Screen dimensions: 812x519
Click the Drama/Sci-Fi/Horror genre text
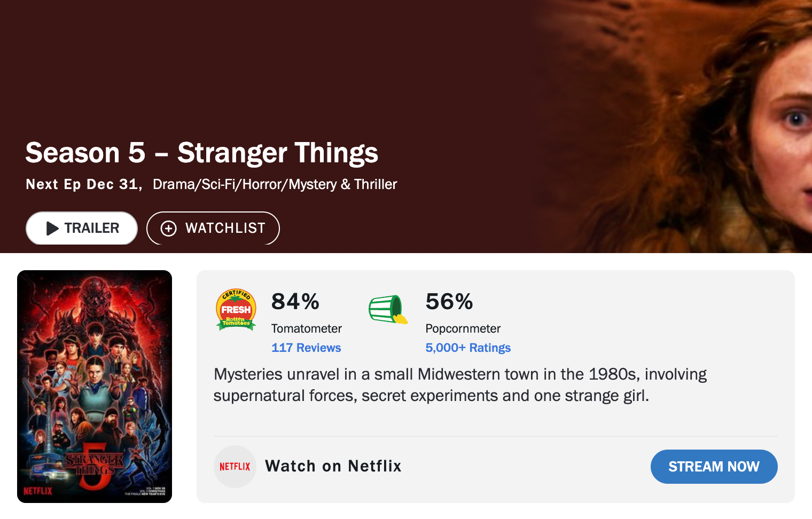point(275,184)
